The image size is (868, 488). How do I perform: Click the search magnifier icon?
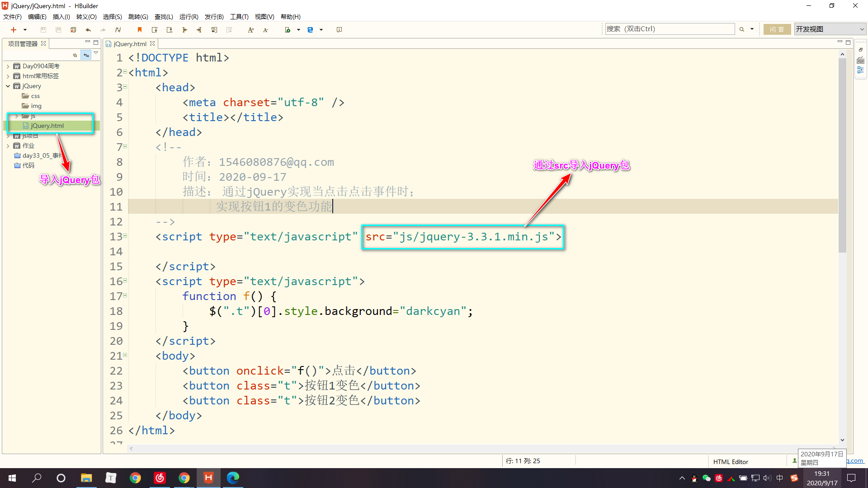coord(742,29)
